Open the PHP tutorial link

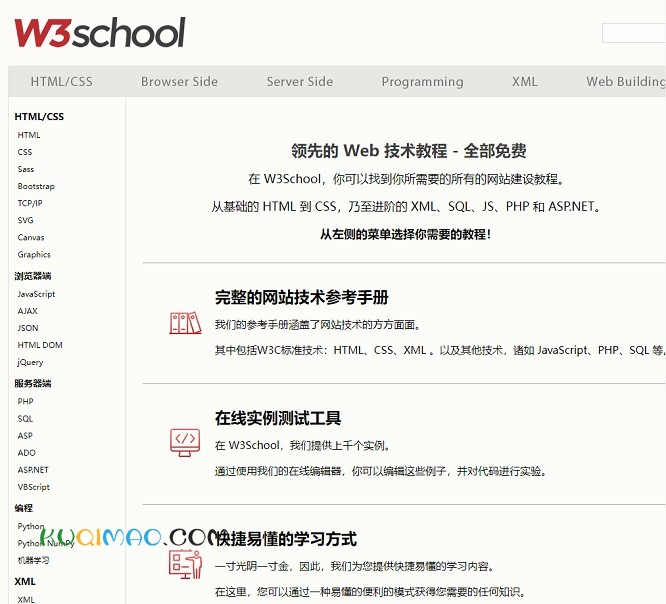25,401
